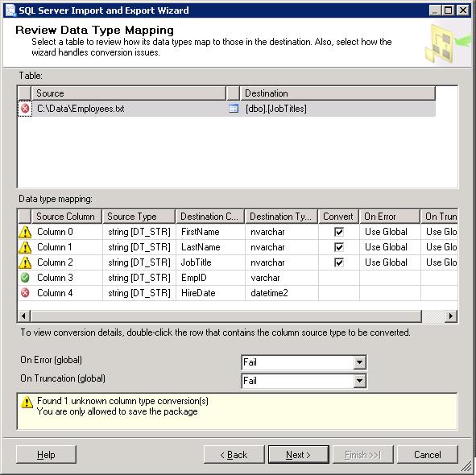Uncheck Convert for the FirstName column
Screen dimensions: 476x475
point(339,232)
